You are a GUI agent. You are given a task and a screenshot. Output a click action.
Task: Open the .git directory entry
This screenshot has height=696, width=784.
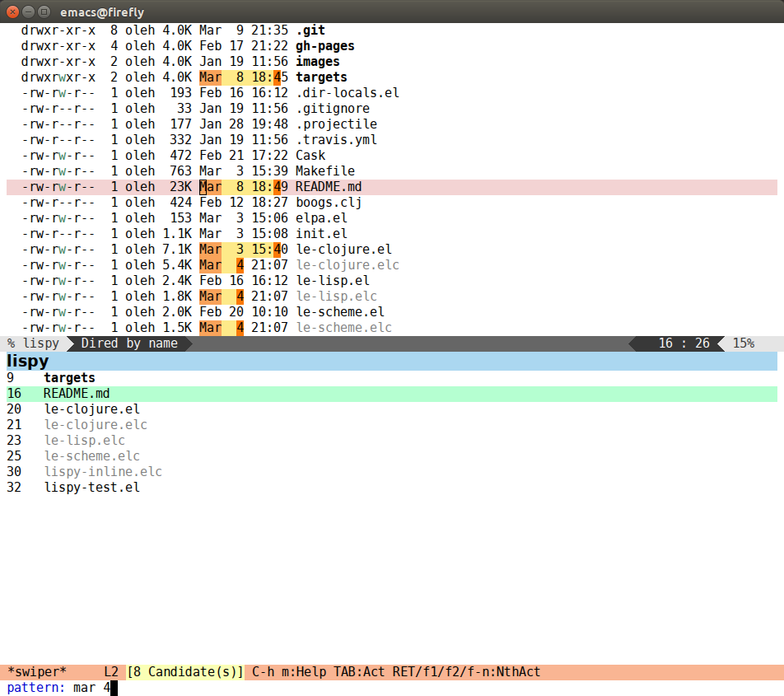click(x=310, y=30)
